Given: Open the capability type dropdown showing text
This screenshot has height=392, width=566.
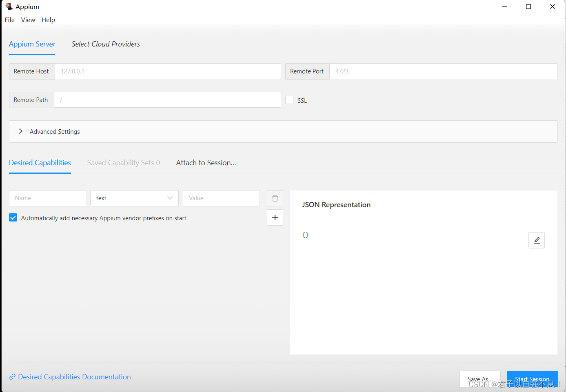Looking at the screenshot, I should tap(134, 198).
